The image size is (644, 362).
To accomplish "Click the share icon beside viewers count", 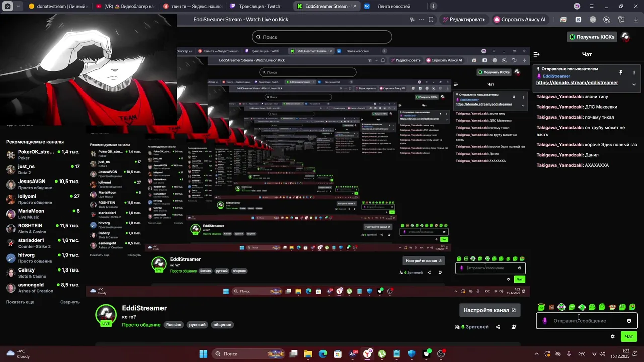I will tap(498, 327).
